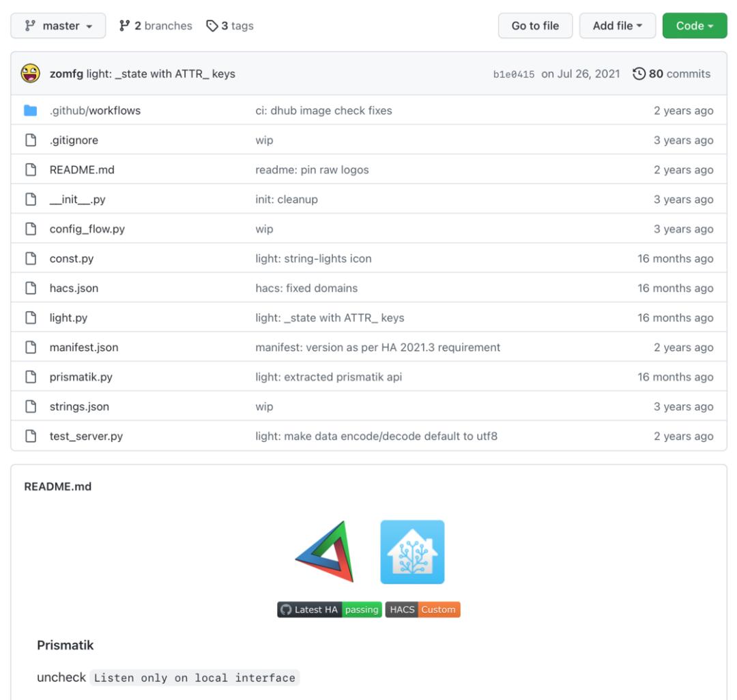Click the Home Assistant house logo
The height and width of the screenshot is (700, 737).
(x=412, y=552)
